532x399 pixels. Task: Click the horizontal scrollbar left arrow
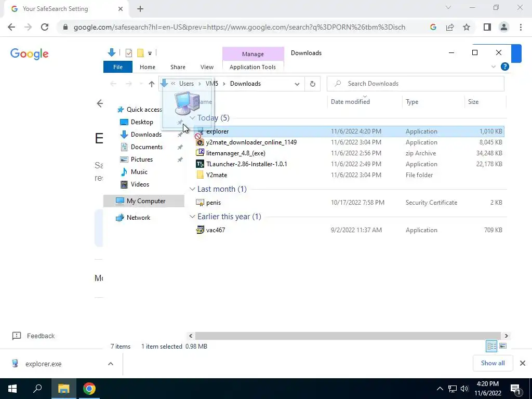(191, 336)
